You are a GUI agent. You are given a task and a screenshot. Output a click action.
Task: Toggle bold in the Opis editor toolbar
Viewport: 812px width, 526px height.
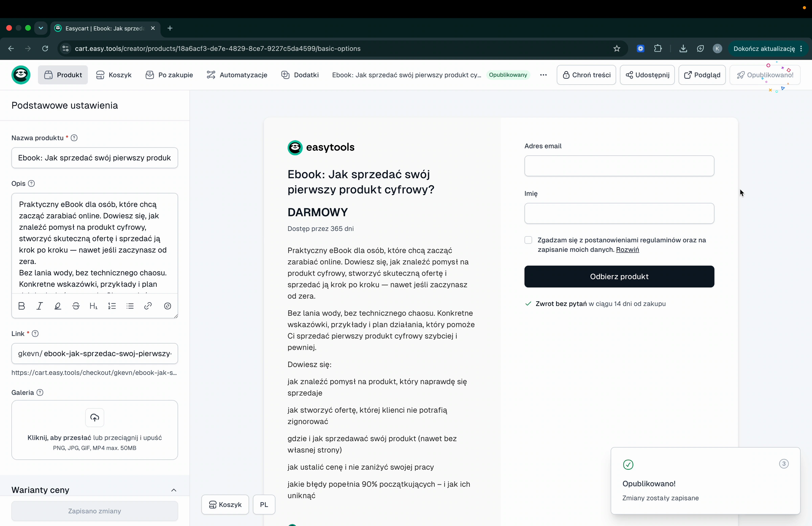22,306
